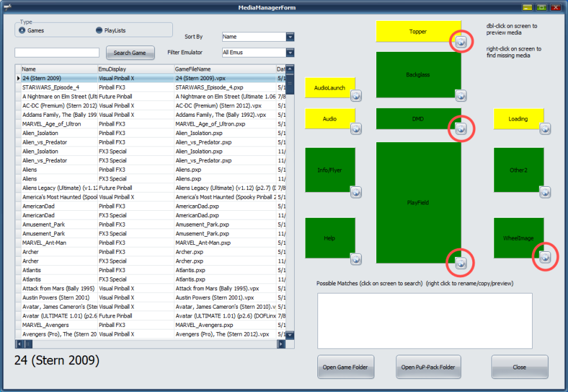Click the green Other2 screen block
Viewport: 568px width, 392px height.
(519, 169)
